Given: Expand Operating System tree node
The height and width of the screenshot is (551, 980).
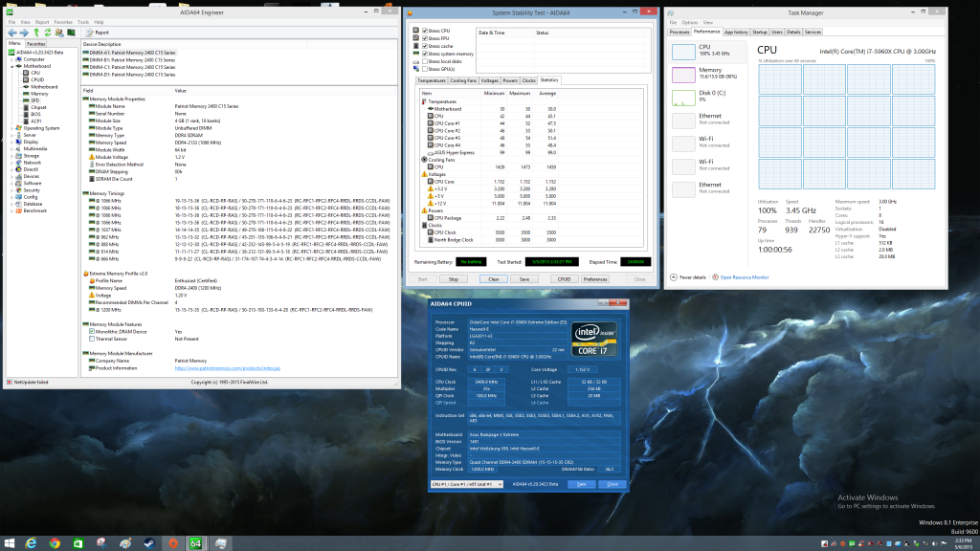Looking at the screenshot, I should click(11, 128).
